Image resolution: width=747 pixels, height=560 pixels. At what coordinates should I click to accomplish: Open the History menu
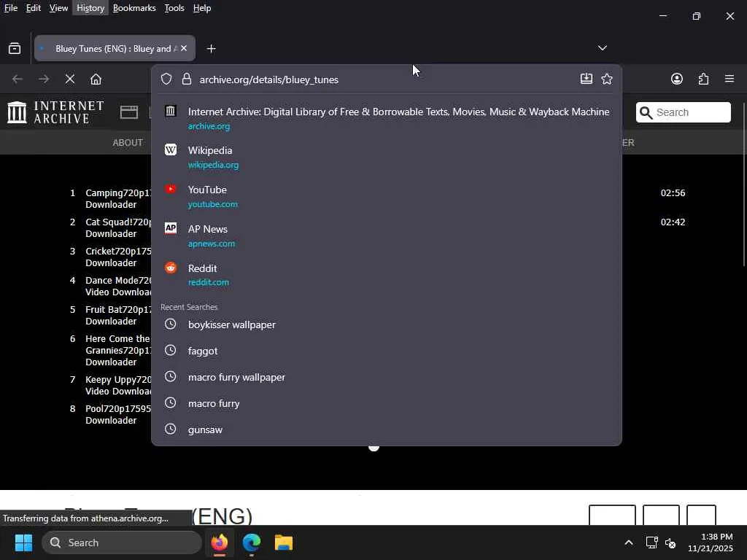coord(90,8)
